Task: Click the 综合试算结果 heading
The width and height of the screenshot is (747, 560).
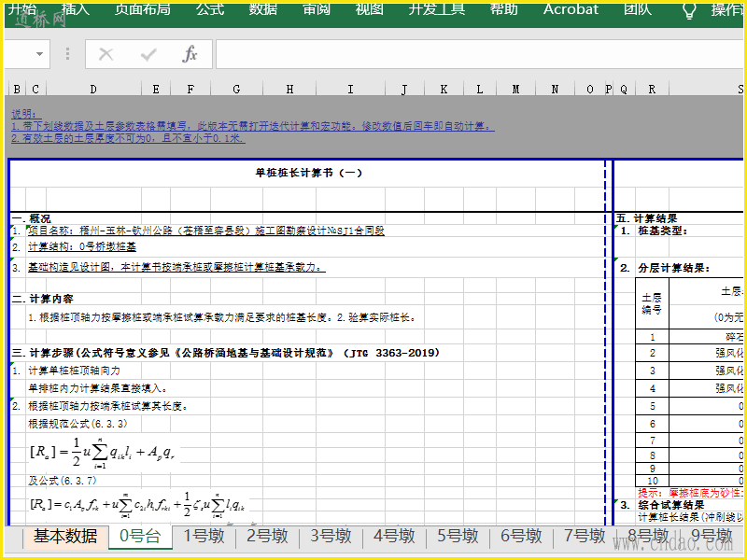Action: click(x=671, y=505)
